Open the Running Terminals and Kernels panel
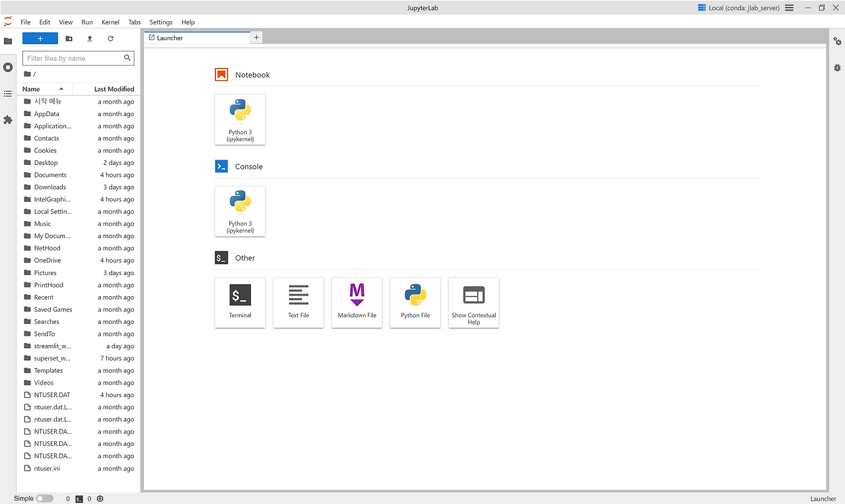This screenshot has width=845, height=504. pos(8,67)
